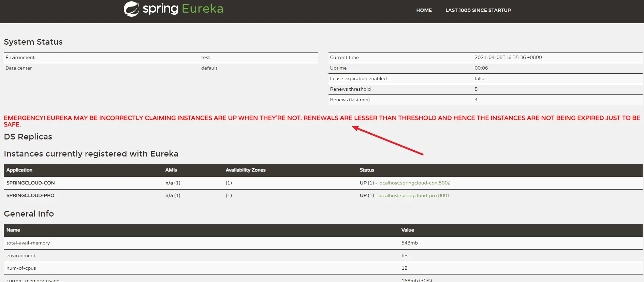Select the Lease expiration enabled label
The height and width of the screenshot is (282, 644).
[358, 78]
